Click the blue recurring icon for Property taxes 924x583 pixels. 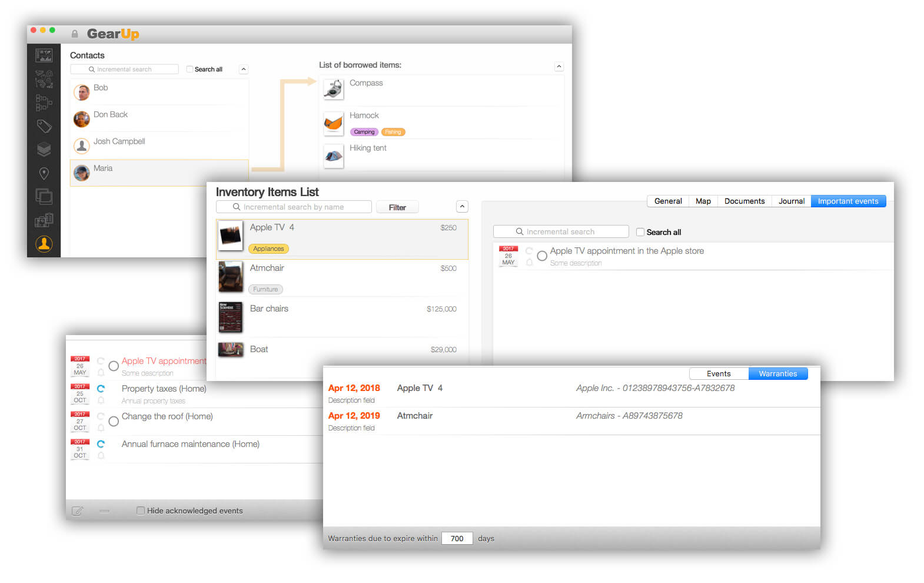tap(101, 389)
